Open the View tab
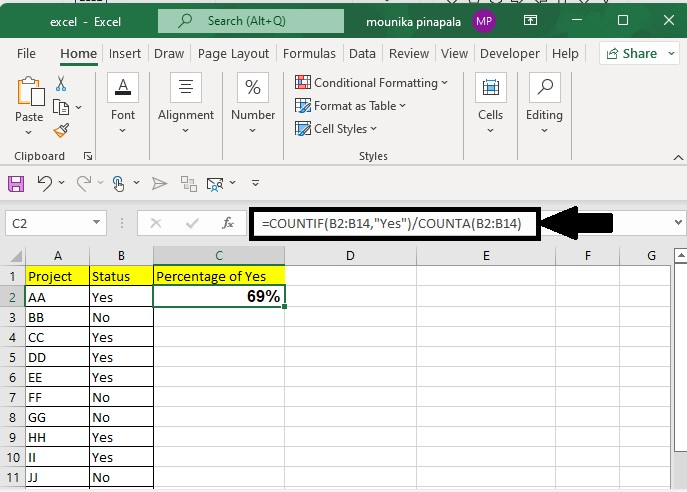 454,53
